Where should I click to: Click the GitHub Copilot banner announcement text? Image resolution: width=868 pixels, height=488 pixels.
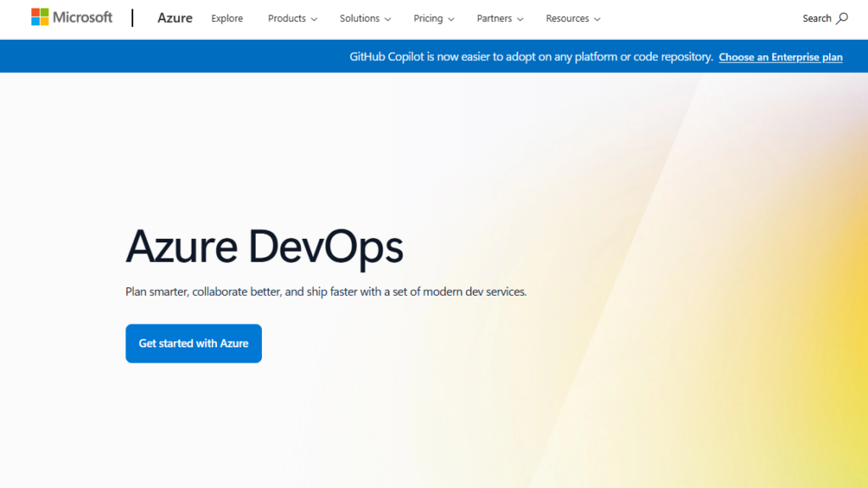point(531,57)
